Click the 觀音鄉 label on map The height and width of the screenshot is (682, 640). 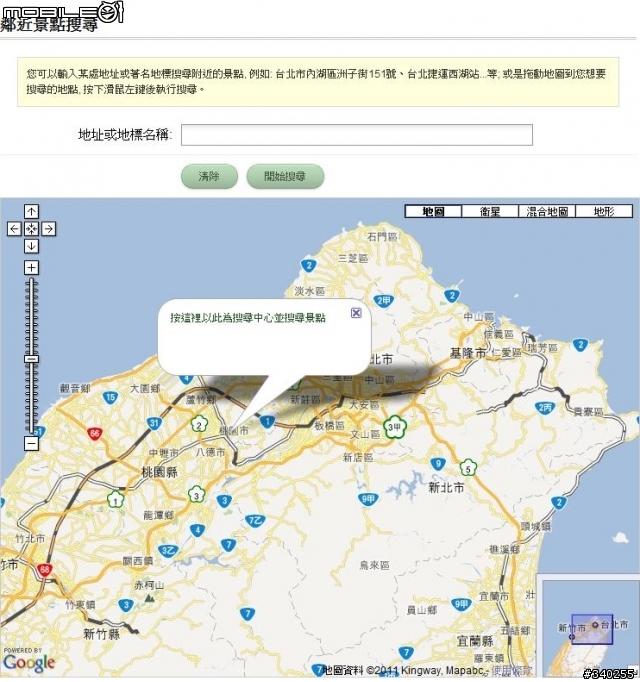(x=75, y=388)
